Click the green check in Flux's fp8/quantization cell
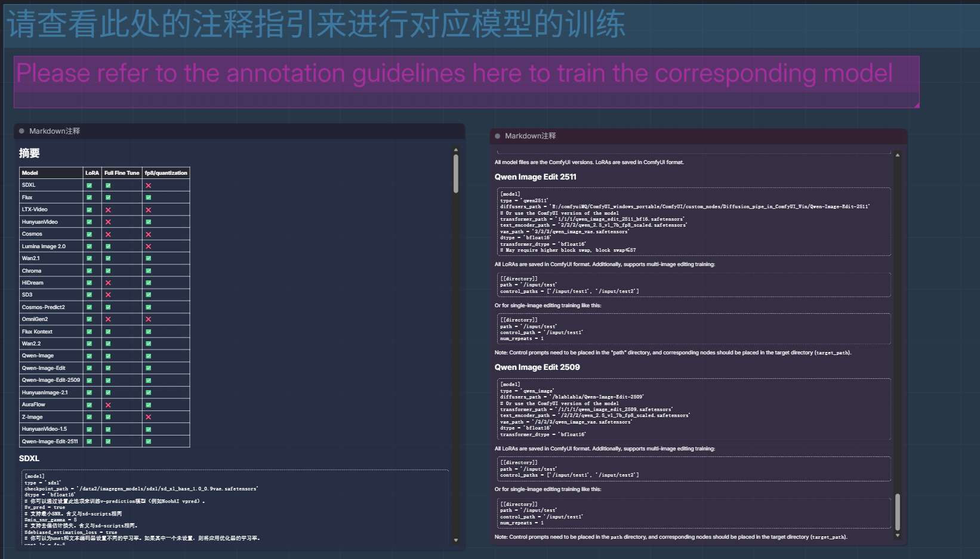 tap(149, 197)
